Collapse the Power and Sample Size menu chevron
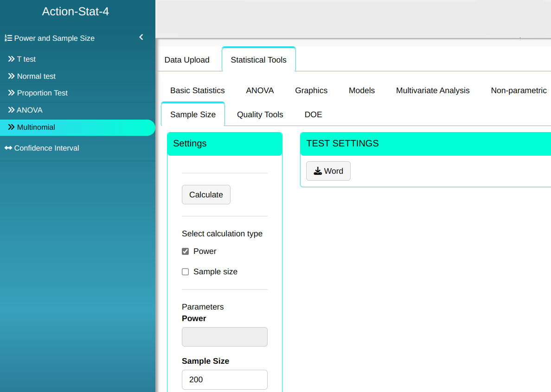The width and height of the screenshot is (551, 392). click(141, 38)
